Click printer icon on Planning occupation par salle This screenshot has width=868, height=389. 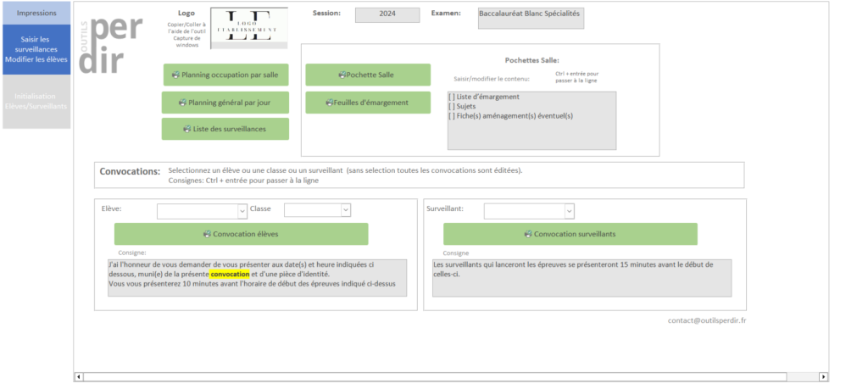coord(175,75)
